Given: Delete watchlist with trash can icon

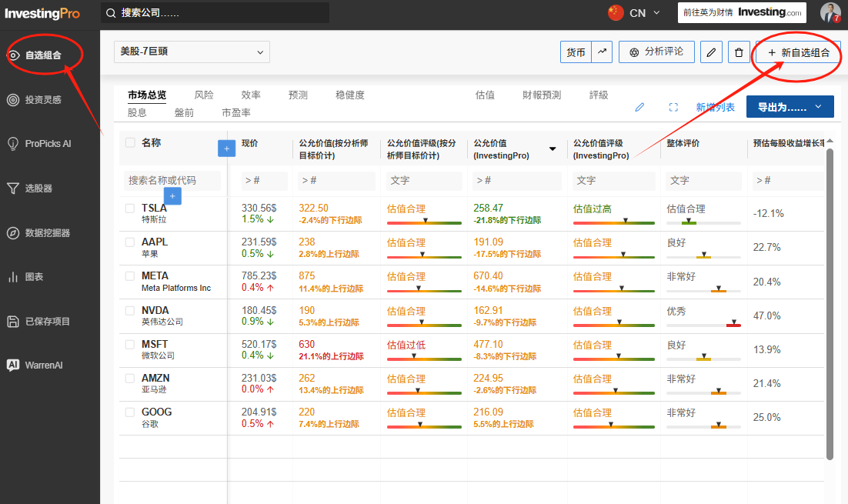Looking at the screenshot, I should 739,52.
